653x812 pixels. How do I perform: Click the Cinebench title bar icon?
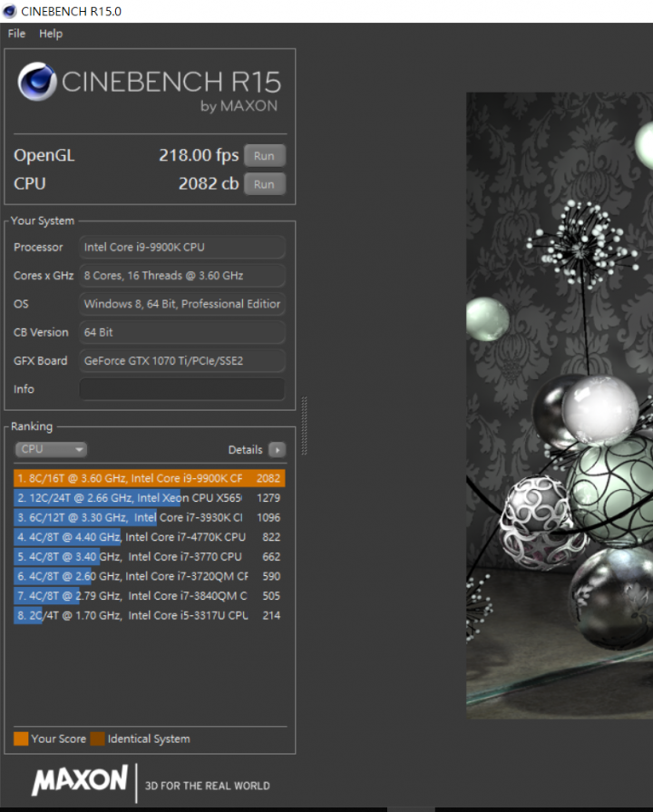9,11
